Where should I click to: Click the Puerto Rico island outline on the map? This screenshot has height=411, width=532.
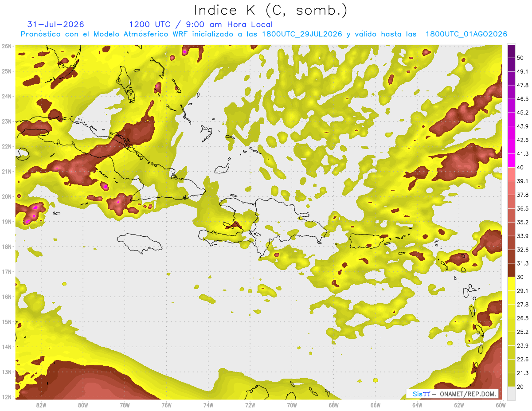[x=366, y=241]
